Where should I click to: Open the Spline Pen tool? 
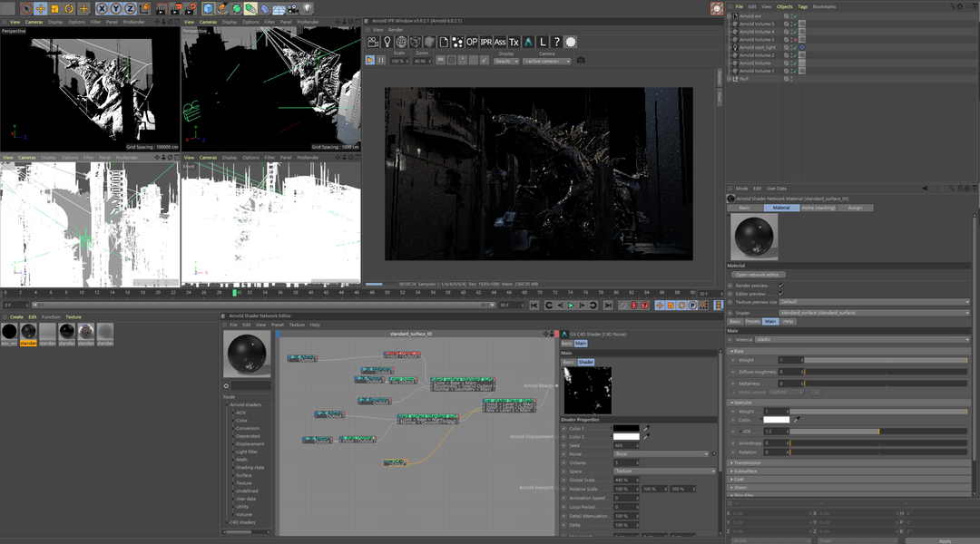222,9
